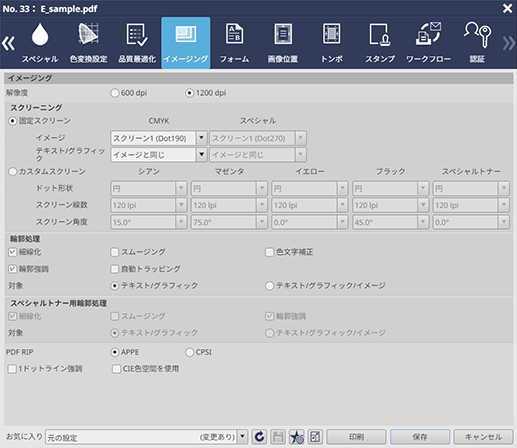Image resolution: width=517 pixels, height=448 pixels.
Task: Uncheck the 輪郭強調 checkbox
Action: point(13,269)
